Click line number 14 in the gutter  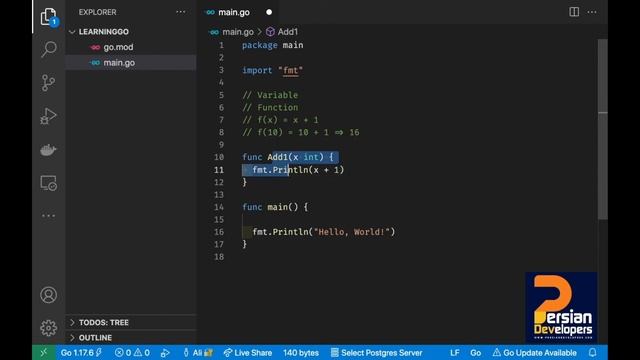point(219,207)
